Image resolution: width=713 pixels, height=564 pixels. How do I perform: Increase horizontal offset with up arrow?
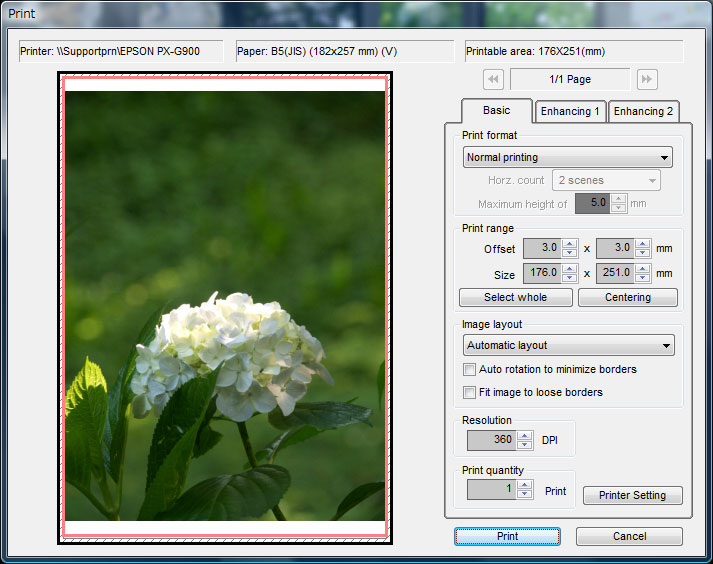569,244
